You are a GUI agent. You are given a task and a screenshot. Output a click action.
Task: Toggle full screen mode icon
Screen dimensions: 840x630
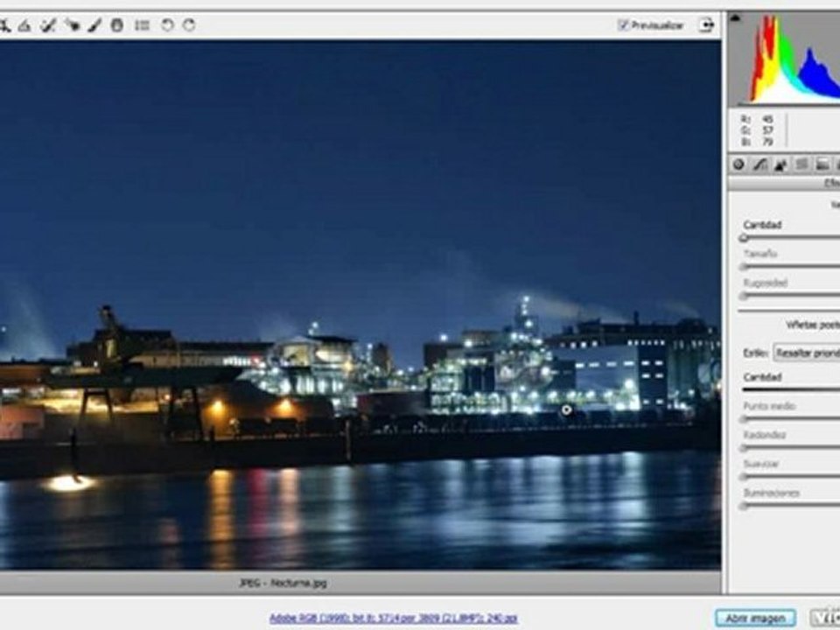(706, 25)
